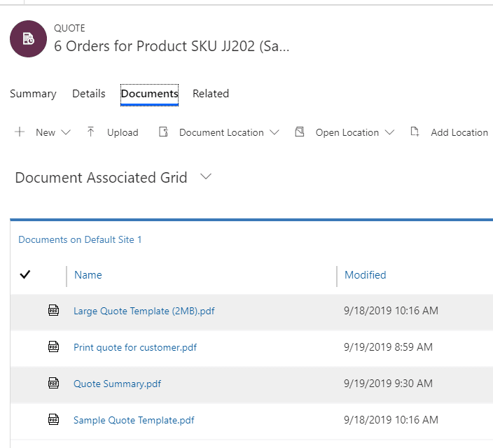Screen dimensions: 493x448
Task: Open the Document Location dropdown arrow
Action: [x=274, y=132]
